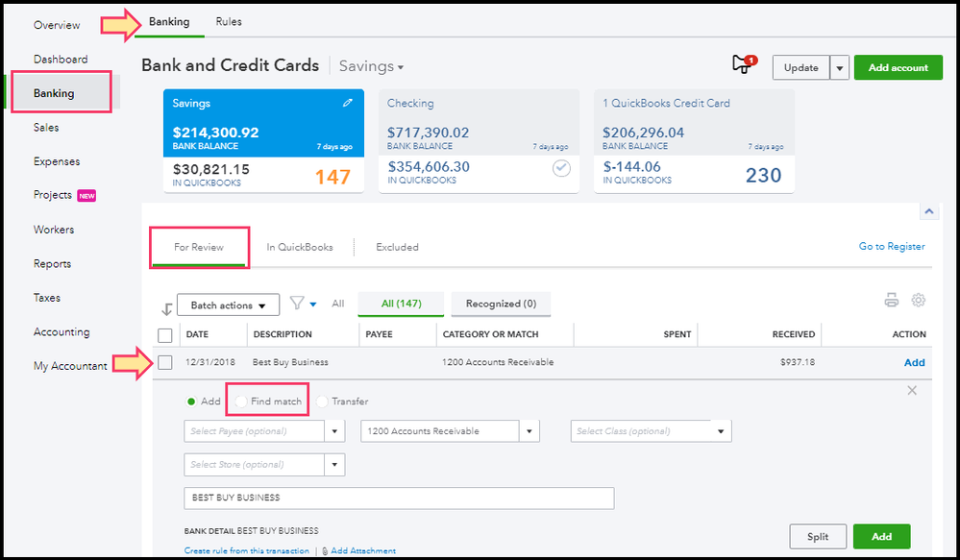Select the Transfer radio button
The width and height of the screenshot is (960, 560).
click(322, 402)
